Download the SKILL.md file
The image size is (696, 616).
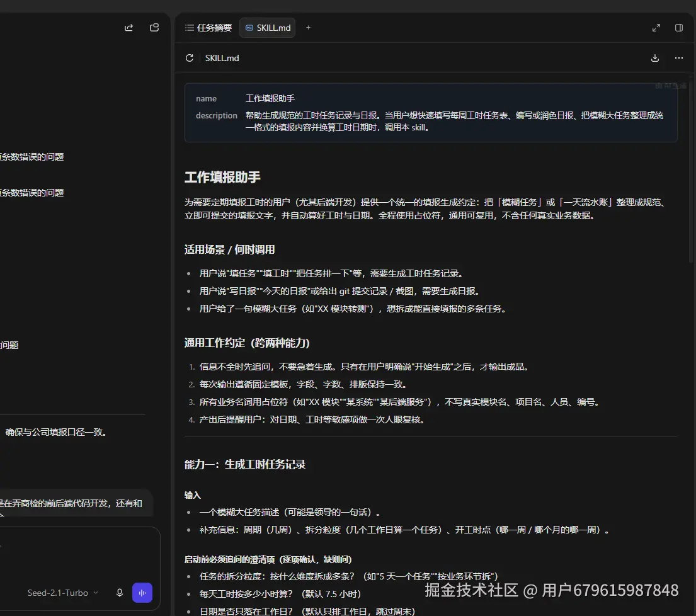point(654,58)
